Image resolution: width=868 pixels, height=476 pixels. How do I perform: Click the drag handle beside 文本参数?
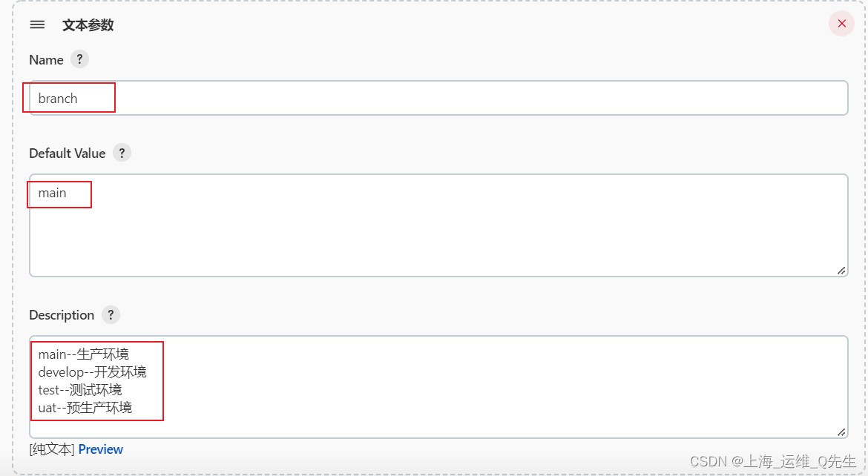coord(37,24)
